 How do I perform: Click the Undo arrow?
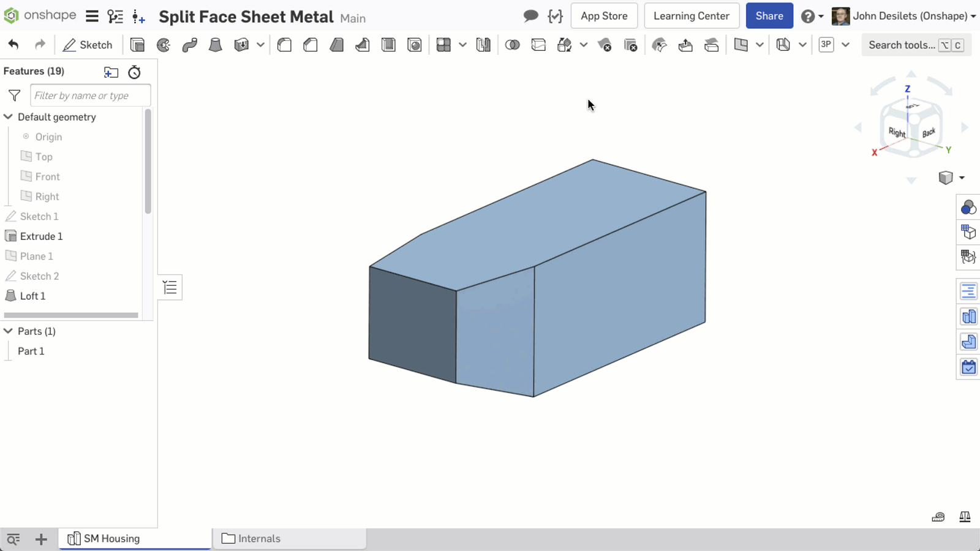point(13,45)
